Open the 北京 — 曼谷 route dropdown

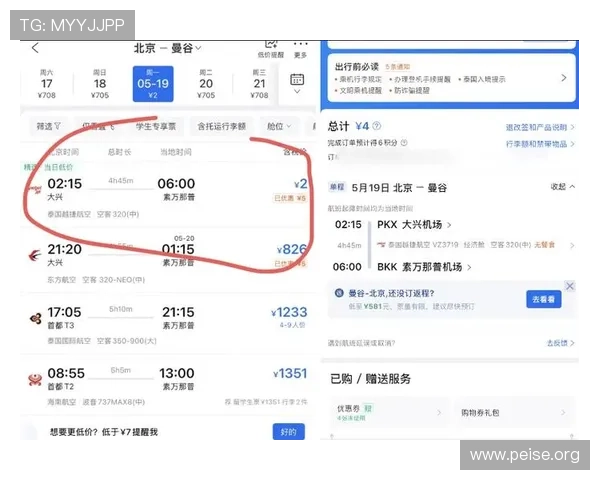click(167, 48)
